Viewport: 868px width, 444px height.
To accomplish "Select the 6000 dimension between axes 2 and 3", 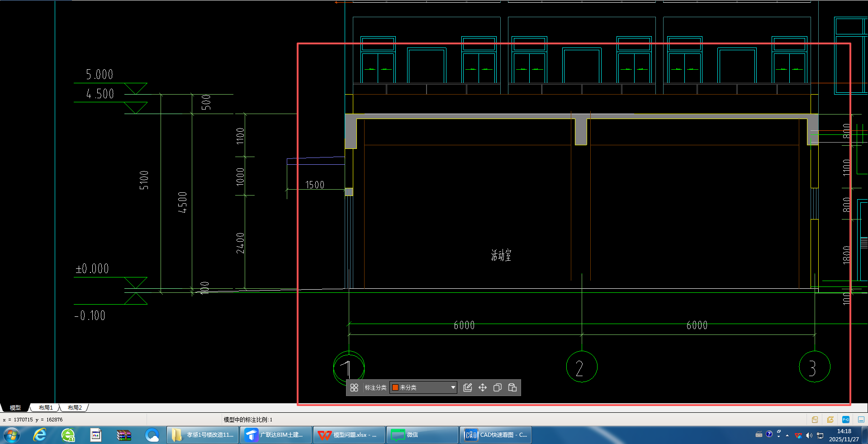I will (697, 325).
